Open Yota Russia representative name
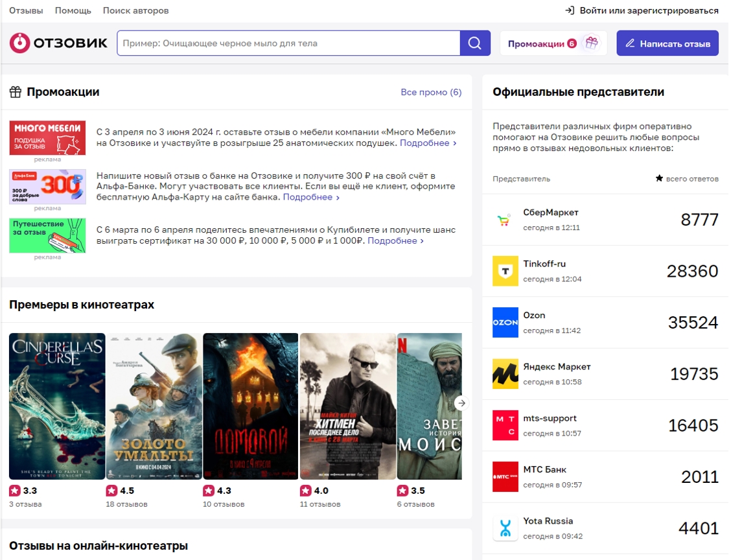Screen dimensions: 731x560 pyautogui.click(x=548, y=521)
